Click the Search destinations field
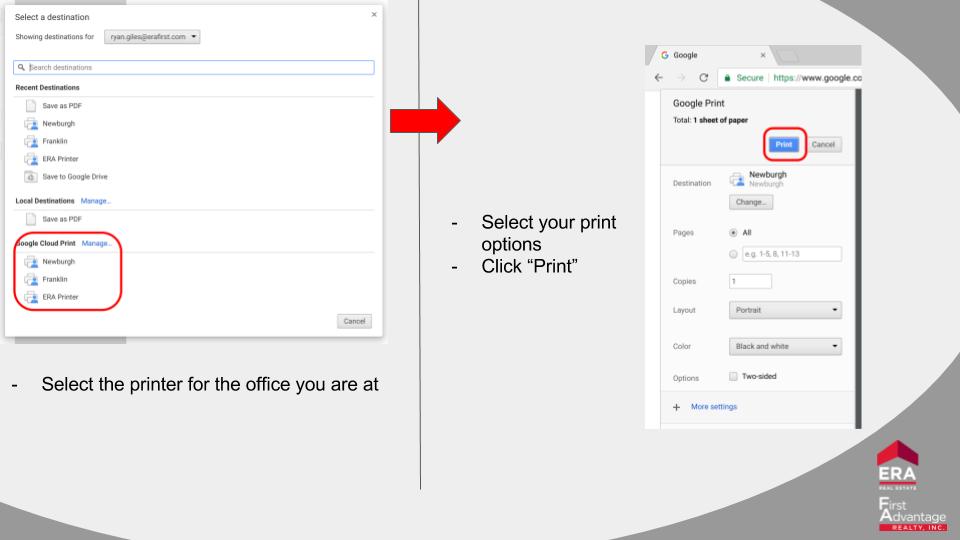Viewport: 960px width, 540px height. coord(193,67)
